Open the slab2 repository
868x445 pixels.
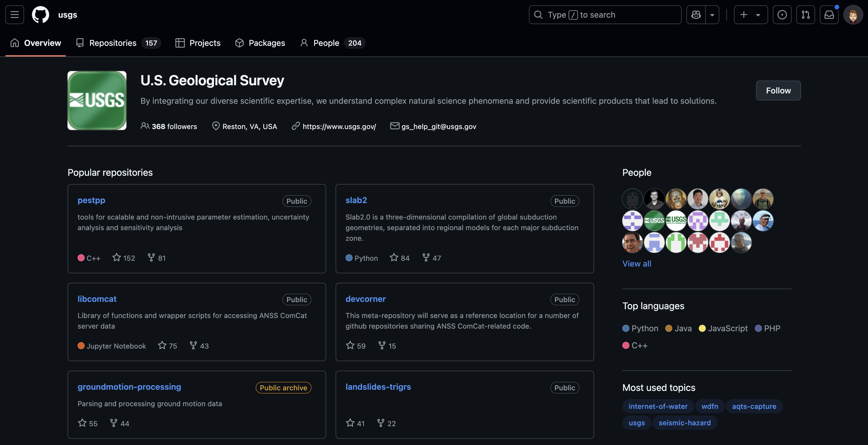pyautogui.click(x=356, y=200)
